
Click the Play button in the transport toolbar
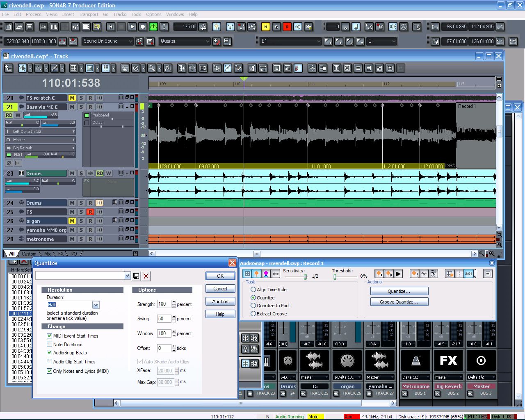(x=132, y=27)
